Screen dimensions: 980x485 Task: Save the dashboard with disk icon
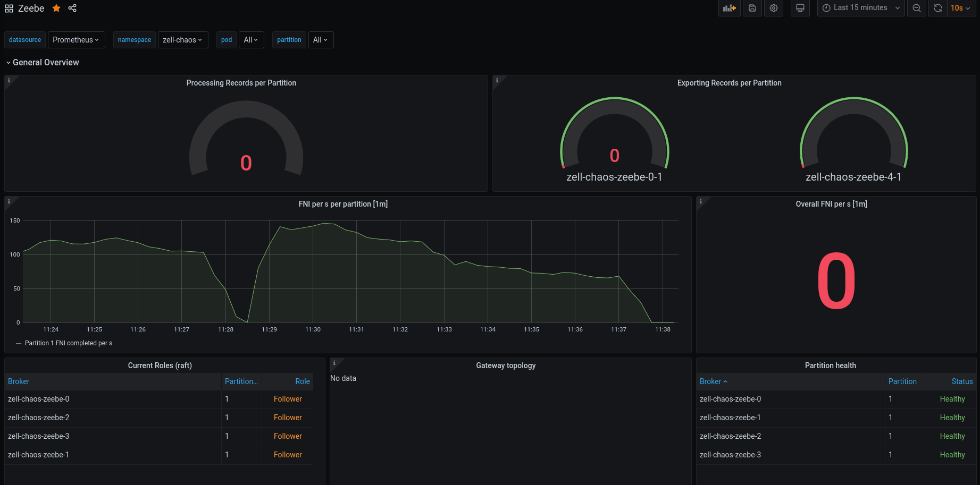point(752,8)
